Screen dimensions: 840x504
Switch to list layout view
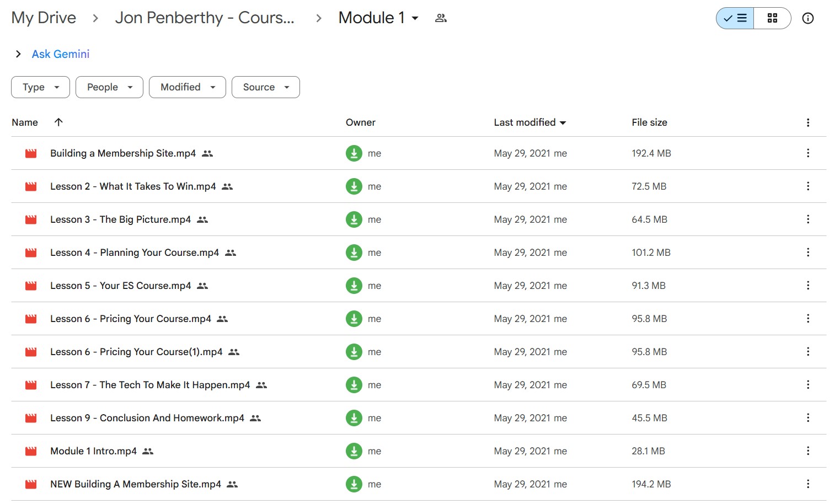coord(735,18)
